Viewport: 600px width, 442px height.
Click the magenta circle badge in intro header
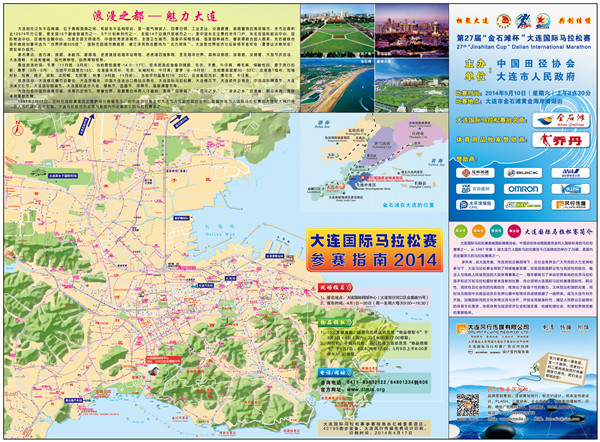(514, 231)
